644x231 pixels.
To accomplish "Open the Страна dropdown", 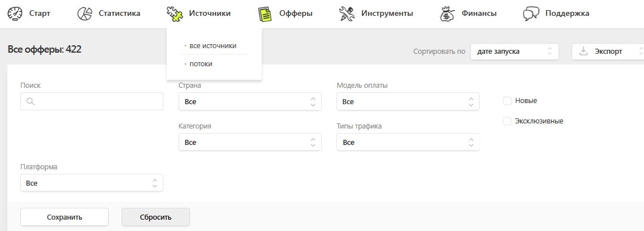I will point(249,102).
